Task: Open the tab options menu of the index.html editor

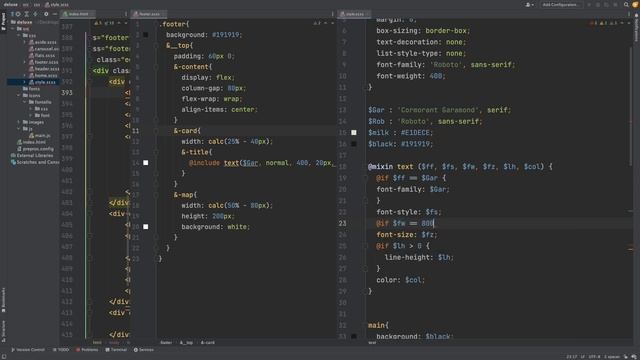Action: click(x=126, y=14)
